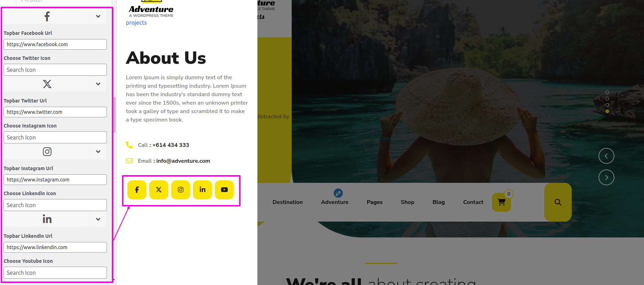Open the Blog menu item

coord(438,202)
